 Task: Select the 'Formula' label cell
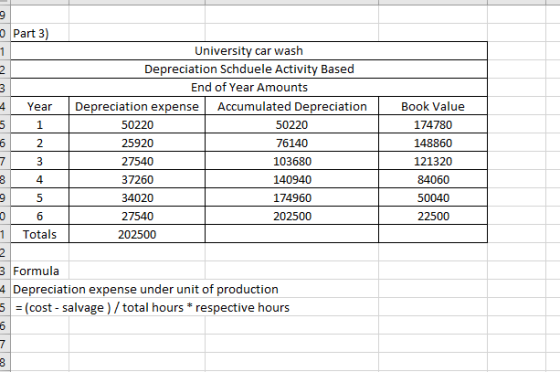(40, 271)
